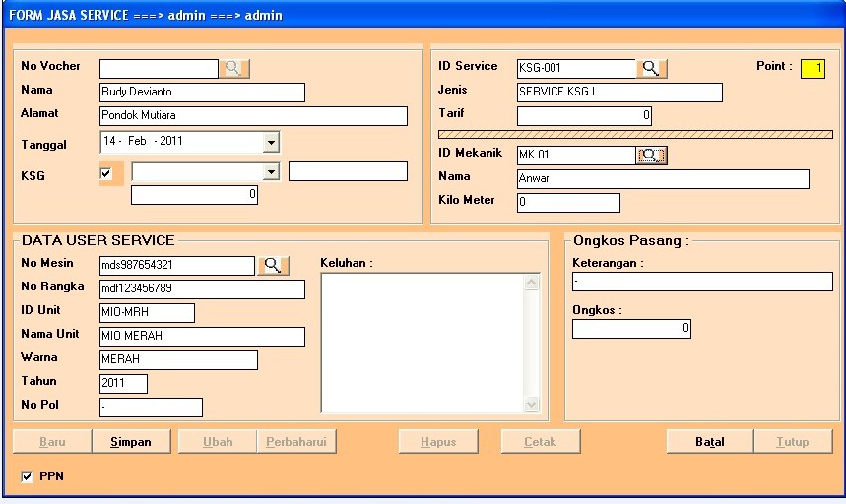Click the Ubah button
The image size is (846, 504).
tap(218, 441)
